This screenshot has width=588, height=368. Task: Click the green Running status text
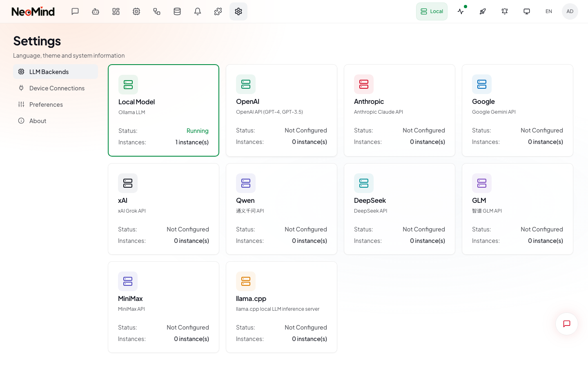pos(197,131)
